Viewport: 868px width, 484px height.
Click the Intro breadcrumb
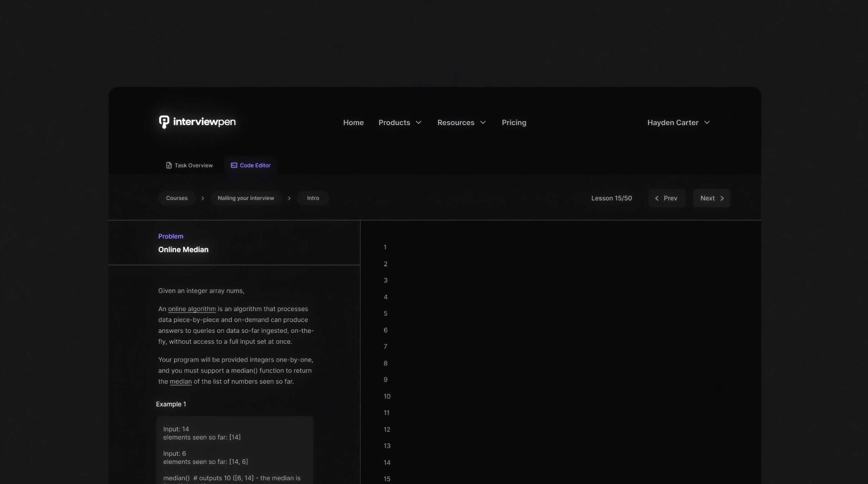pos(313,198)
